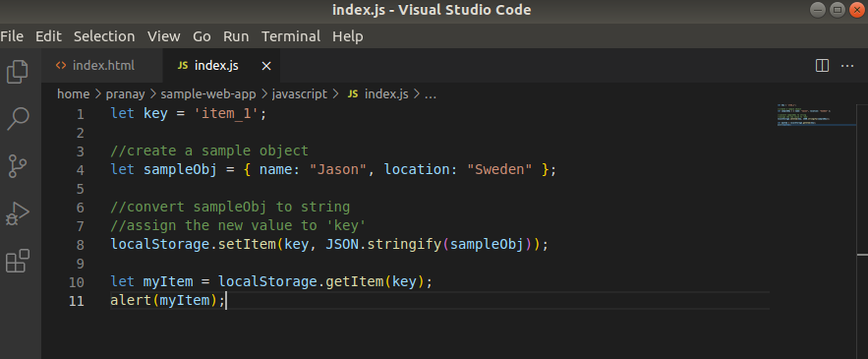Click 'myItem' in the line 10 declaration
868x359 pixels.
(168, 282)
